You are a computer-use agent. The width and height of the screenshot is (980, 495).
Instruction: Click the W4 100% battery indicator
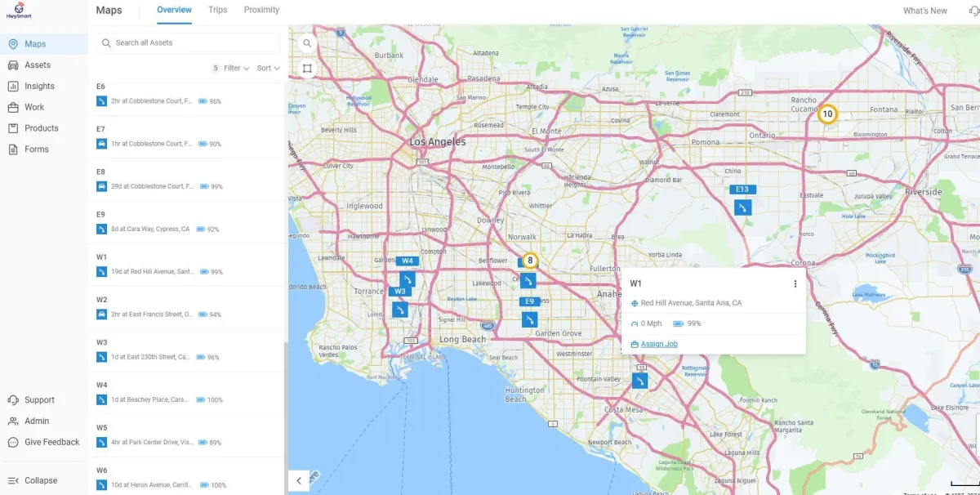tap(210, 399)
